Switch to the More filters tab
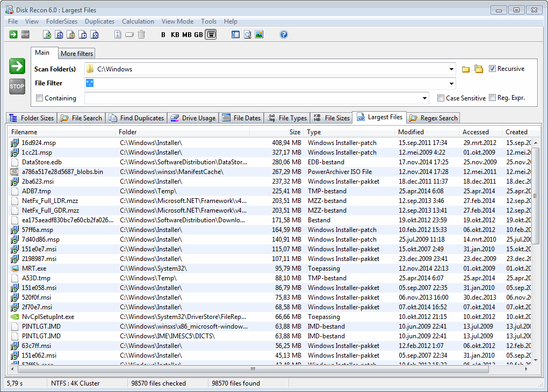The width and height of the screenshot is (548, 392). point(77,54)
